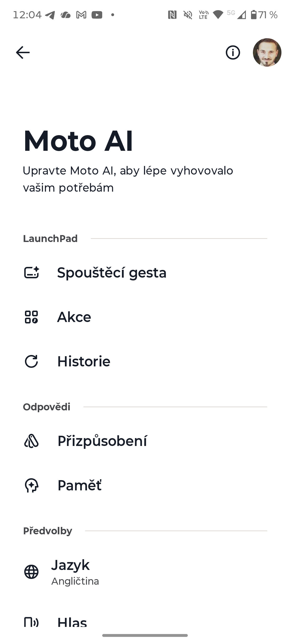Tap the YouTube notification icon in status bar
Viewport: 290px width, 644px height.
[97, 15]
